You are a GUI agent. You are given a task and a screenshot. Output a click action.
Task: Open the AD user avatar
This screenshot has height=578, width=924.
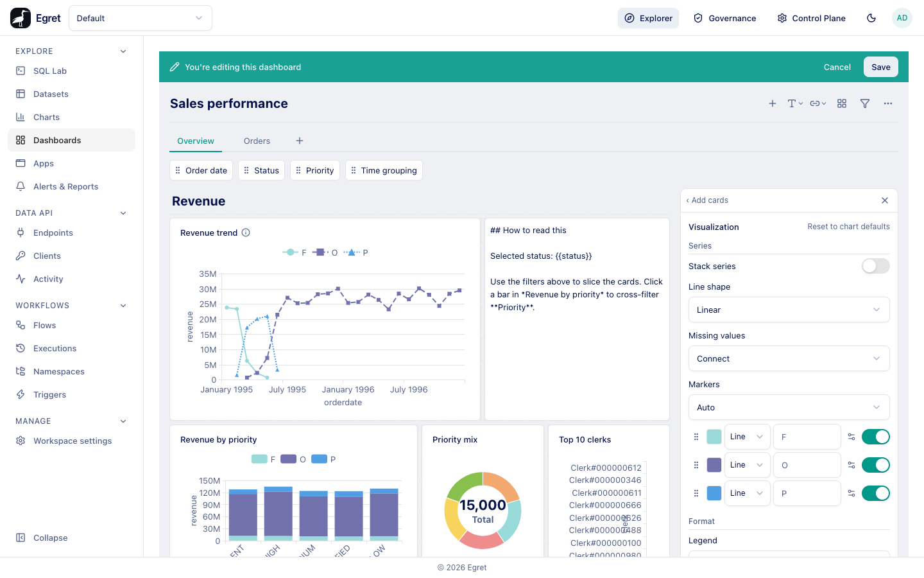click(x=902, y=18)
